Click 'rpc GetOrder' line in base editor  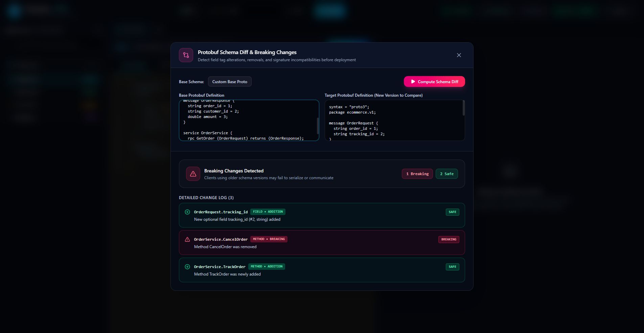[246, 138]
